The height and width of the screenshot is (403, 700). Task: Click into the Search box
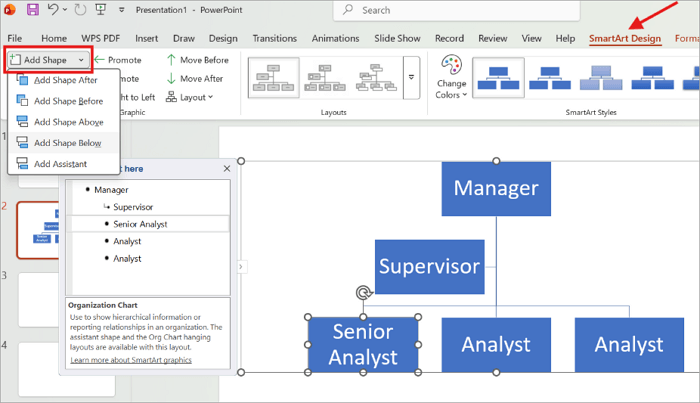[456, 10]
